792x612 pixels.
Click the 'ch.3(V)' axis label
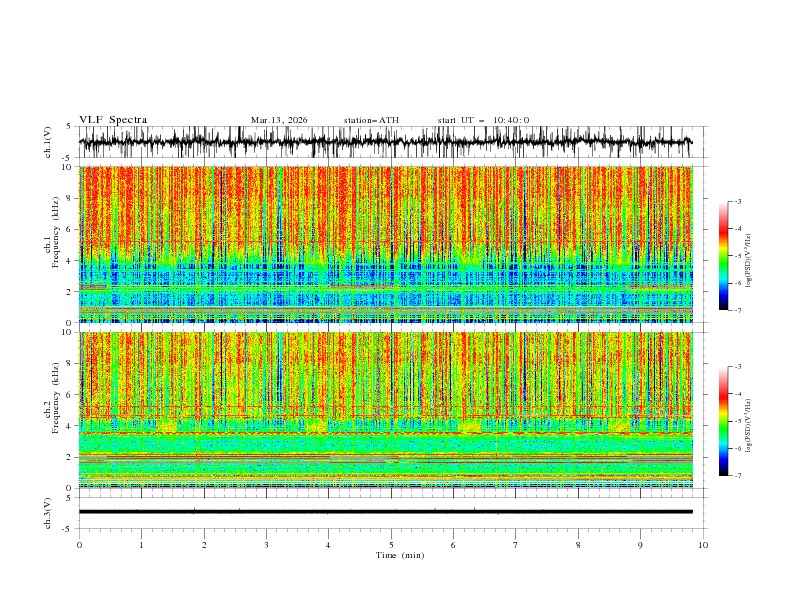click(48, 513)
